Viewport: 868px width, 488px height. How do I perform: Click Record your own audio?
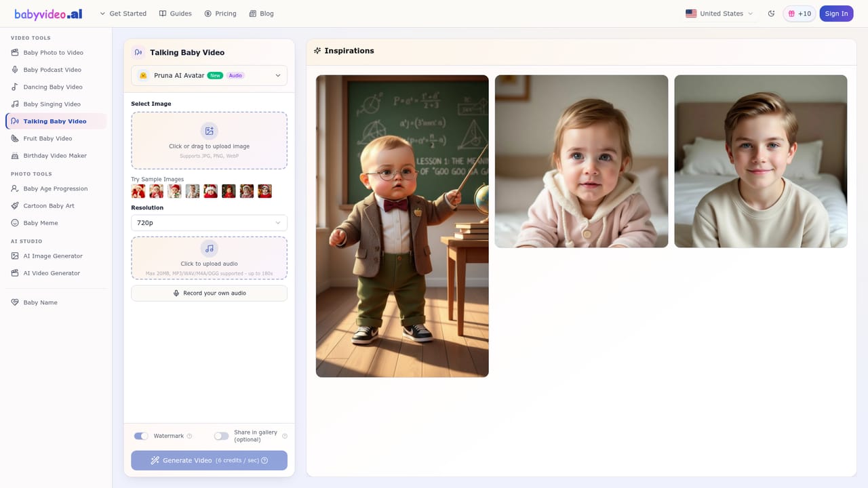209,293
